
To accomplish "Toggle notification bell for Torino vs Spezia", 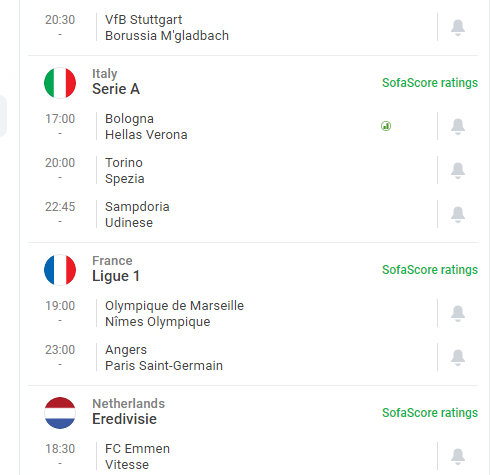I will tap(458, 171).
